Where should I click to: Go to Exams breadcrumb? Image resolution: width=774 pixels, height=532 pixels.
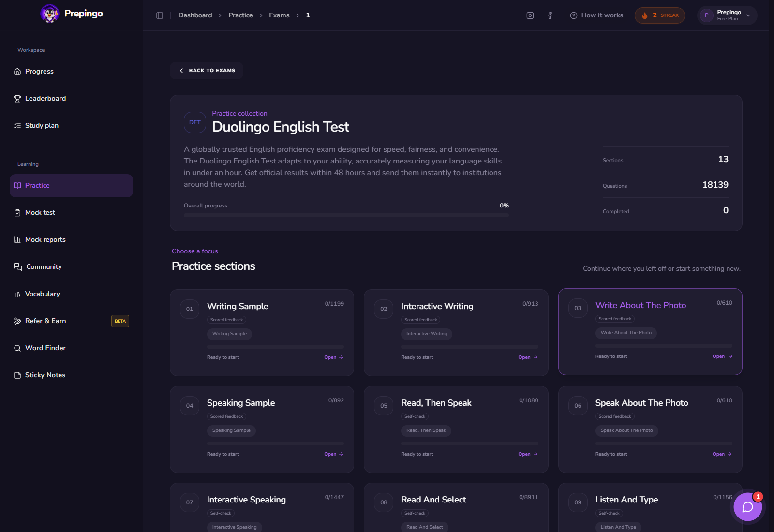click(x=279, y=15)
